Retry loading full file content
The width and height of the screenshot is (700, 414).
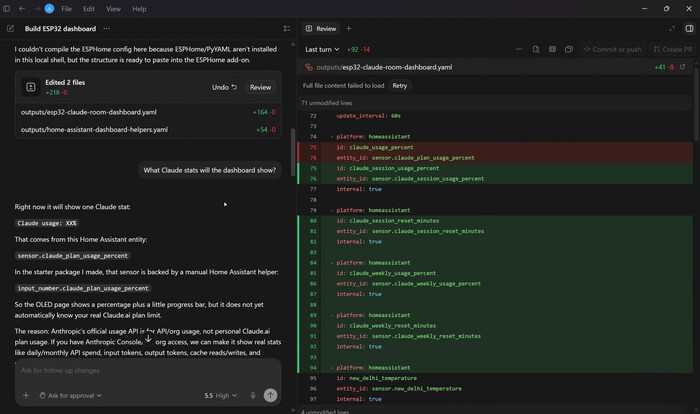click(x=400, y=85)
